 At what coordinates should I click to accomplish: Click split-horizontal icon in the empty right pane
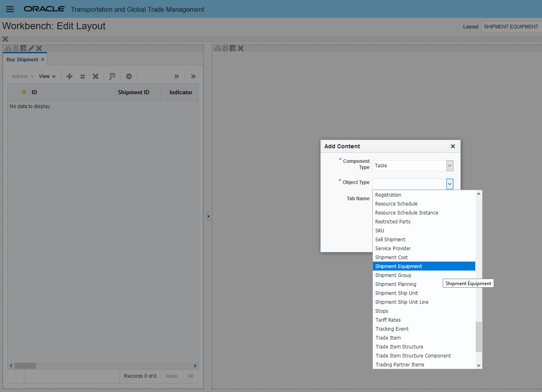[225, 48]
